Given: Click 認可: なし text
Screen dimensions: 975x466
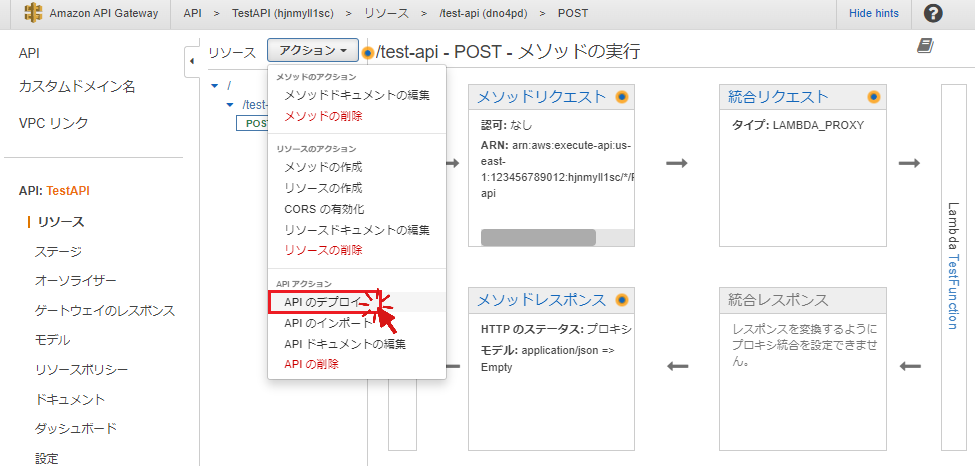Looking at the screenshot, I should coord(506,125).
